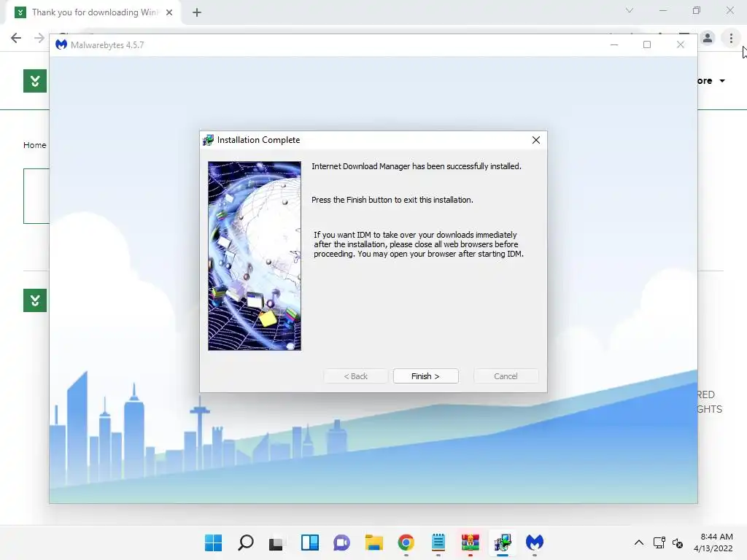The height and width of the screenshot is (560, 747).
Task: Open Task View on the taskbar
Action: (x=276, y=542)
